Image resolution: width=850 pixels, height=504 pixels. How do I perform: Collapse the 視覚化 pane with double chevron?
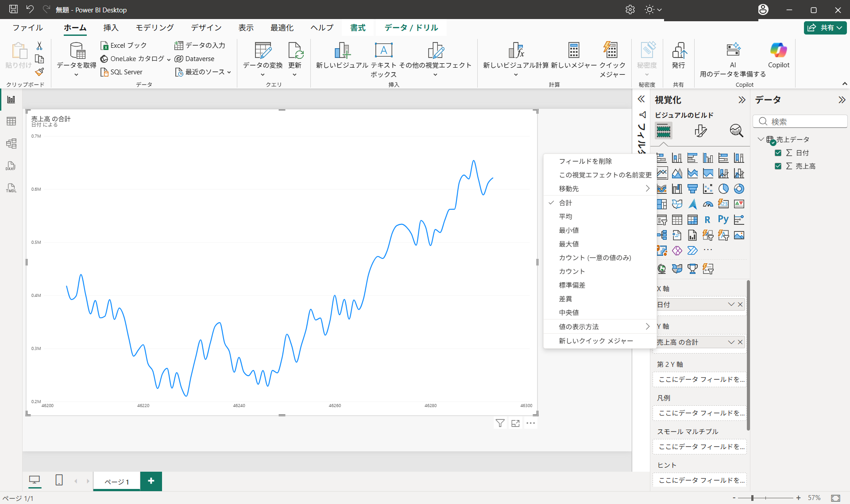point(742,100)
